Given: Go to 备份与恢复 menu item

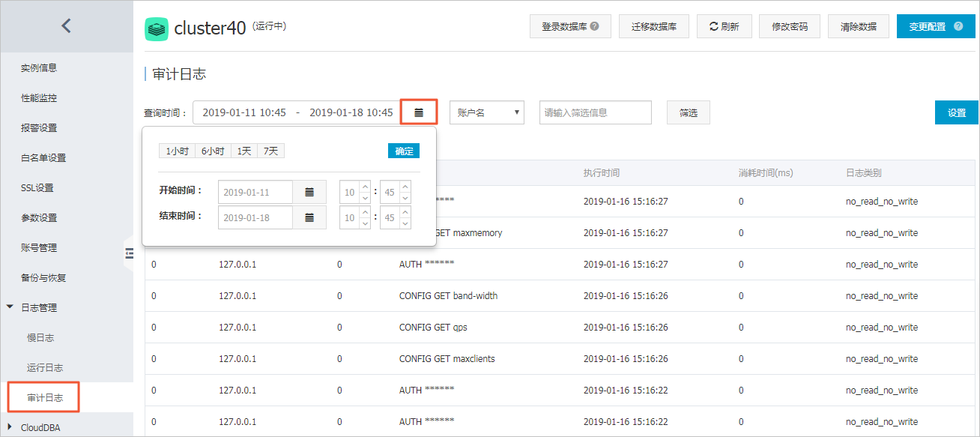Looking at the screenshot, I should [43, 277].
